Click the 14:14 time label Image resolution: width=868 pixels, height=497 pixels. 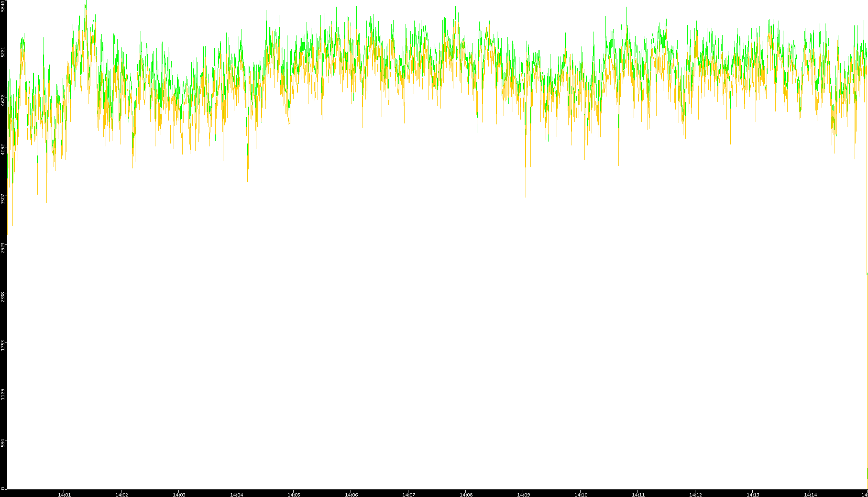[x=810, y=495]
